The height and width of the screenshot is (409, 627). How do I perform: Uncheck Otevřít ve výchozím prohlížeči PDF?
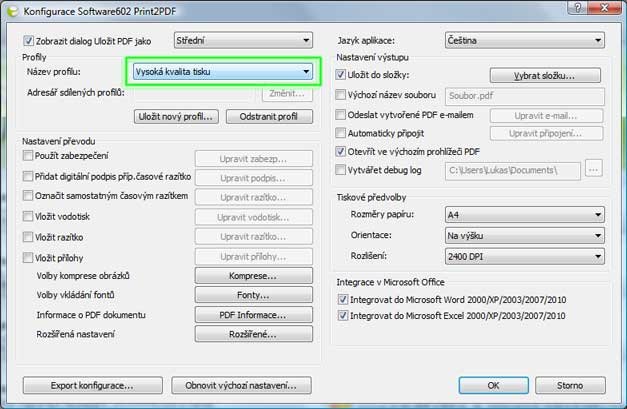(341, 151)
